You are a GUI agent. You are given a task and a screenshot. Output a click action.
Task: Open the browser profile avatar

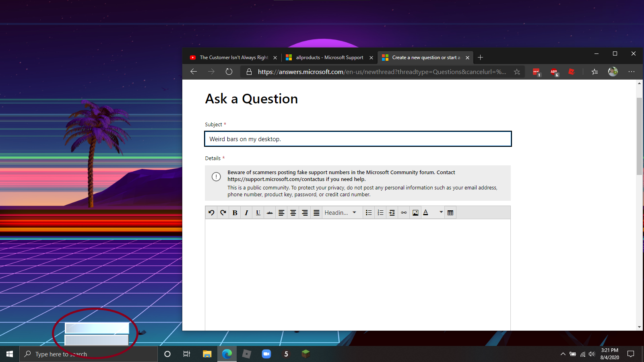[x=613, y=72]
